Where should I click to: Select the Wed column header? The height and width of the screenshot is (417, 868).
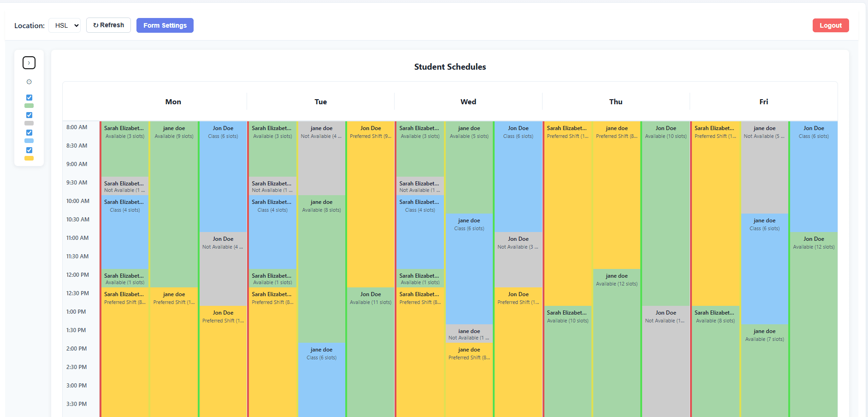click(468, 102)
